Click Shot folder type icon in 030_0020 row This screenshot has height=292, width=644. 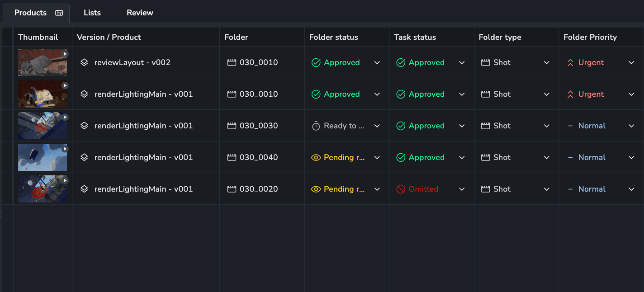[x=486, y=189]
